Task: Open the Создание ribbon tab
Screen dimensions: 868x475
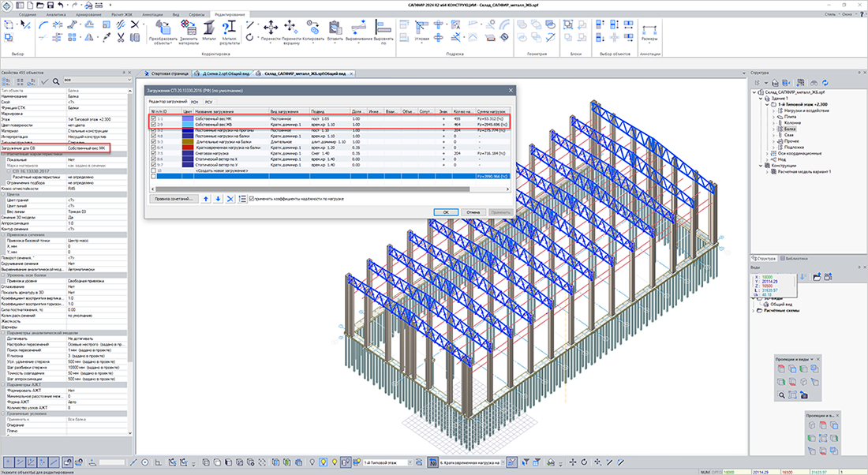Action: [x=28, y=14]
